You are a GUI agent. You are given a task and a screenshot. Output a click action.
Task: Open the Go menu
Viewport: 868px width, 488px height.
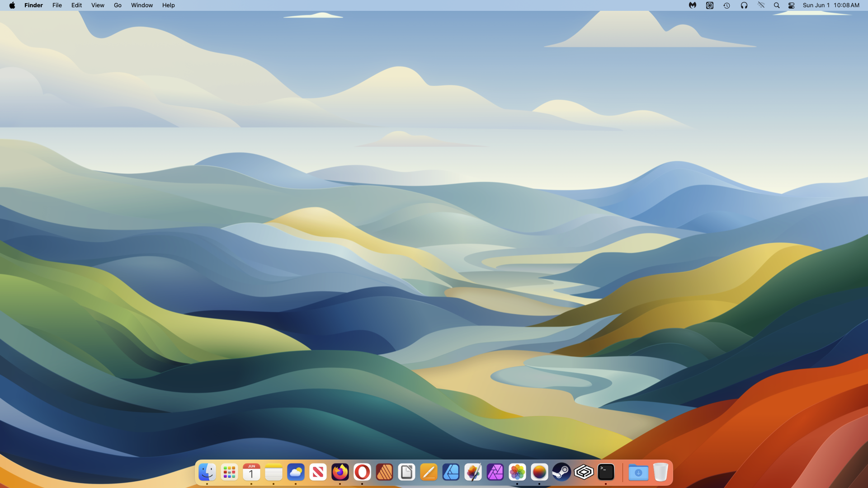click(118, 5)
